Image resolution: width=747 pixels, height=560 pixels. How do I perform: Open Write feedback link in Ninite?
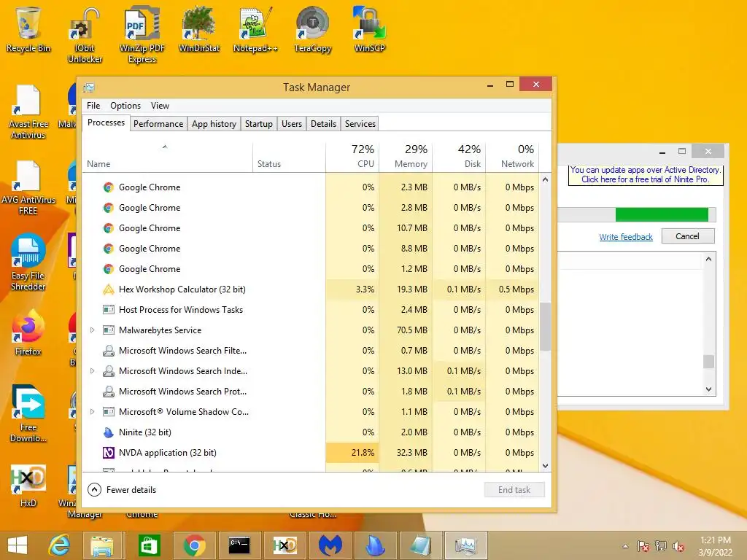pos(625,237)
